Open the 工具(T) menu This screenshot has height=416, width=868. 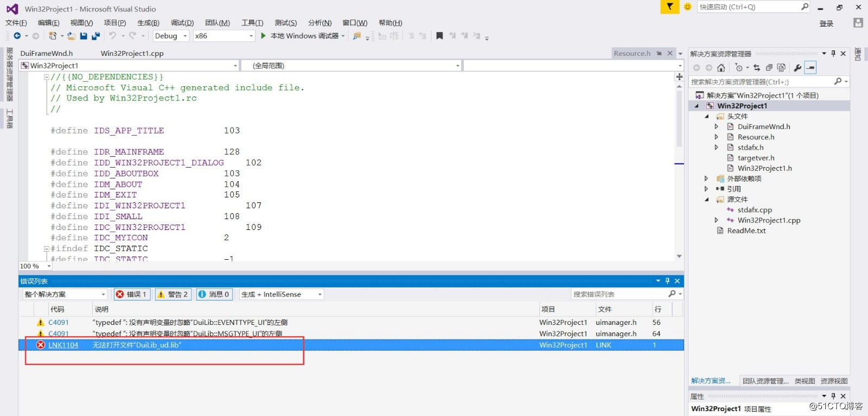pos(252,23)
